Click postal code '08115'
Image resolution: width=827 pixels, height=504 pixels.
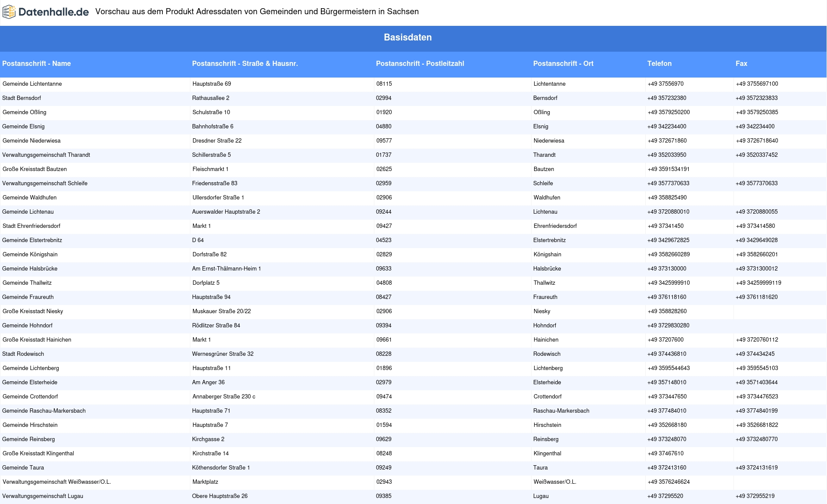(x=384, y=84)
